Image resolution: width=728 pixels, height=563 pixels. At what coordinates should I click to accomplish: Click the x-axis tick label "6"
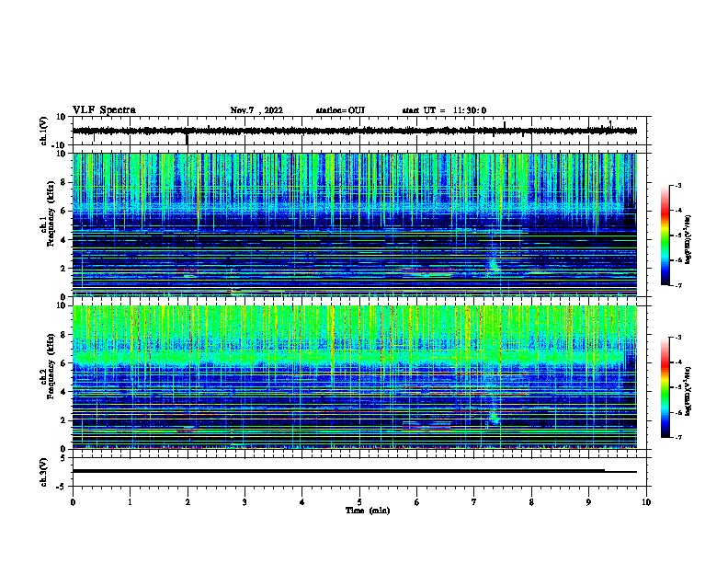[417, 502]
